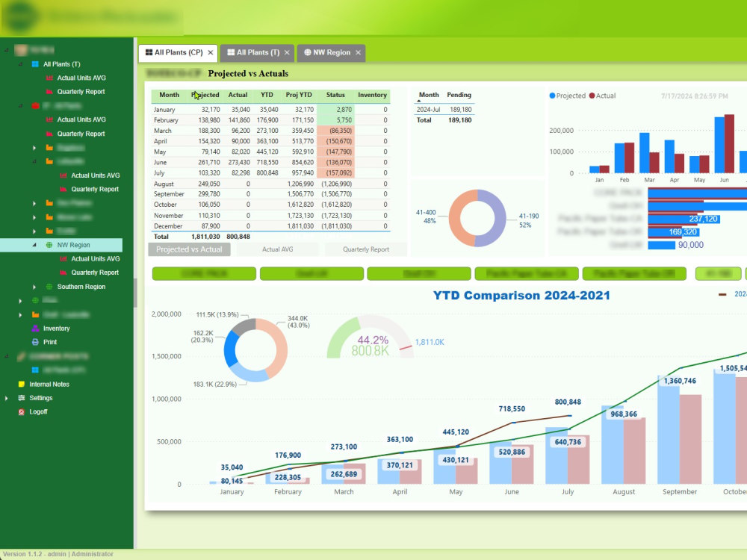Open the Actual AVG view
747x560 pixels.
[x=278, y=249]
